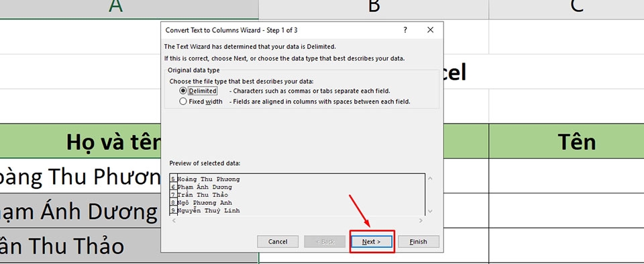Select column C header in the spreadsheet

[x=577, y=9]
